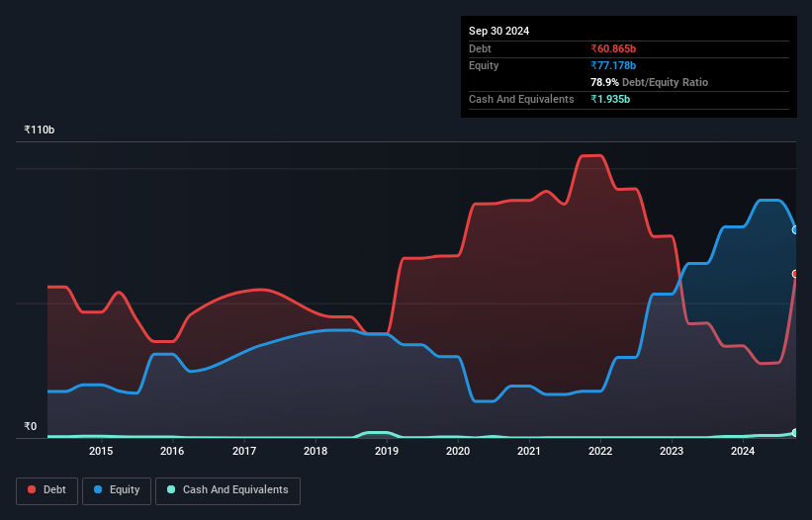Click the red Debt endpoint marker
Image resolution: width=812 pixels, height=520 pixels.
(x=795, y=274)
